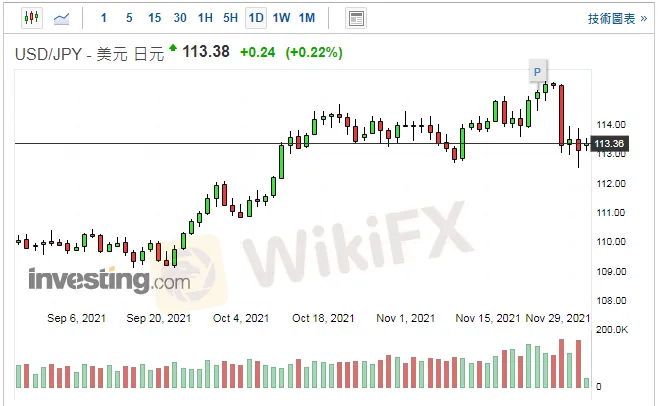
Task: Select the 5-minute timeframe
Action: (129, 18)
